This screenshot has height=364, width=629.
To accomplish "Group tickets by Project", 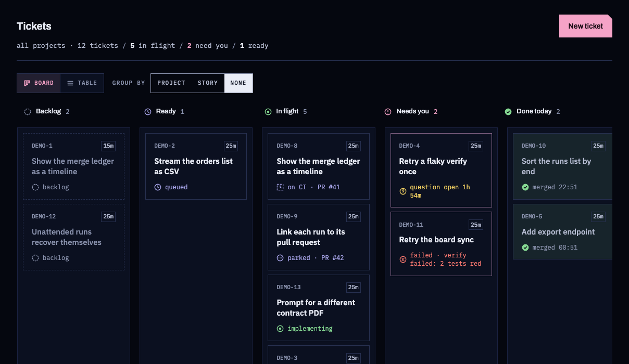I will (171, 83).
